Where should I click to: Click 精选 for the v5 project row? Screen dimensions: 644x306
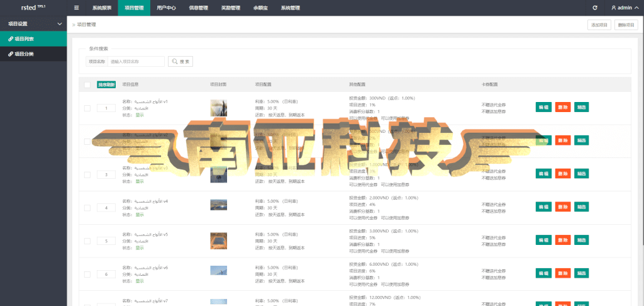(x=582, y=240)
